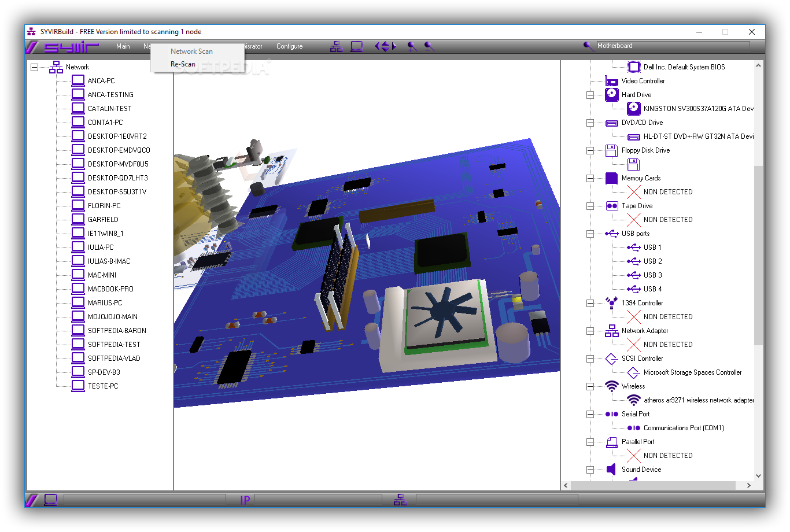Click the second magnifier zoom icon

[429, 46]
